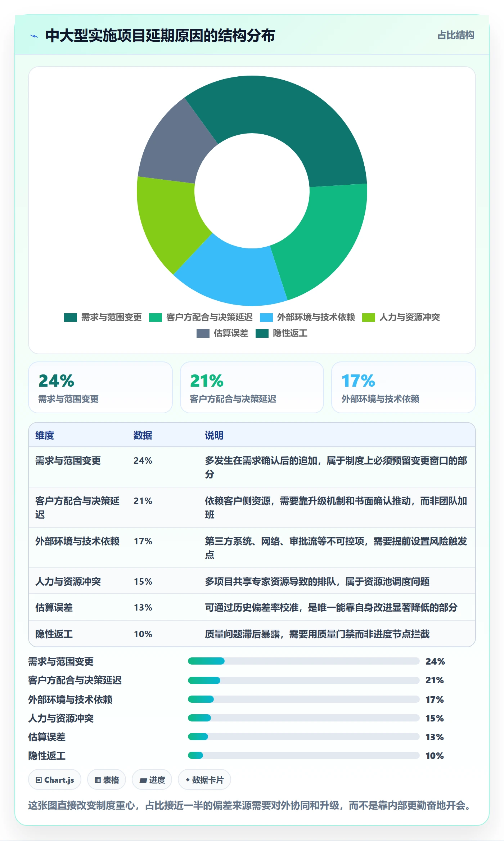The height and width of the screenshot is (841, 504).
Task: Click the chart title "中大型实施项目延期原因的结构分布"
Action: (160, 36)
